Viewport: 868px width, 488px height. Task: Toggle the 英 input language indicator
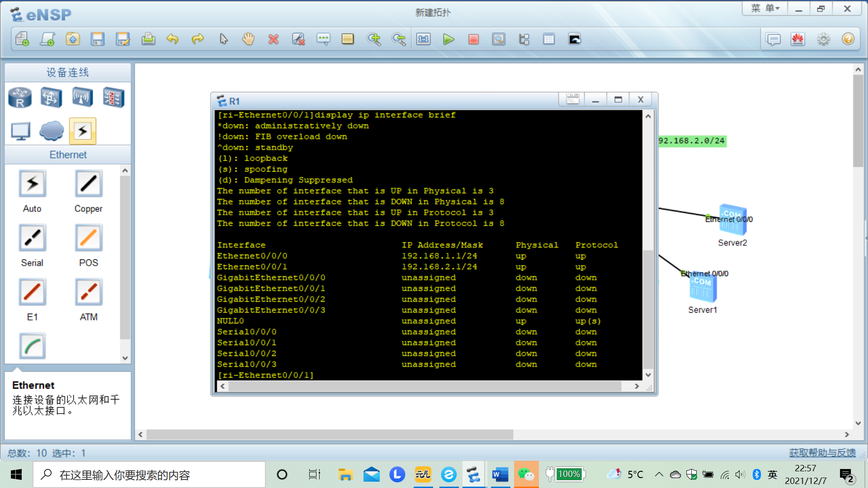772,474
